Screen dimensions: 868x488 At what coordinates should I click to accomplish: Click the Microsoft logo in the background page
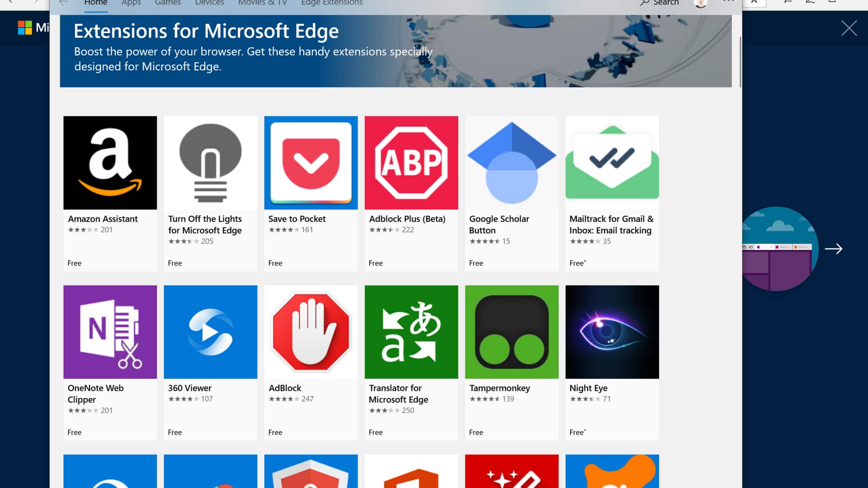(25, 28)
